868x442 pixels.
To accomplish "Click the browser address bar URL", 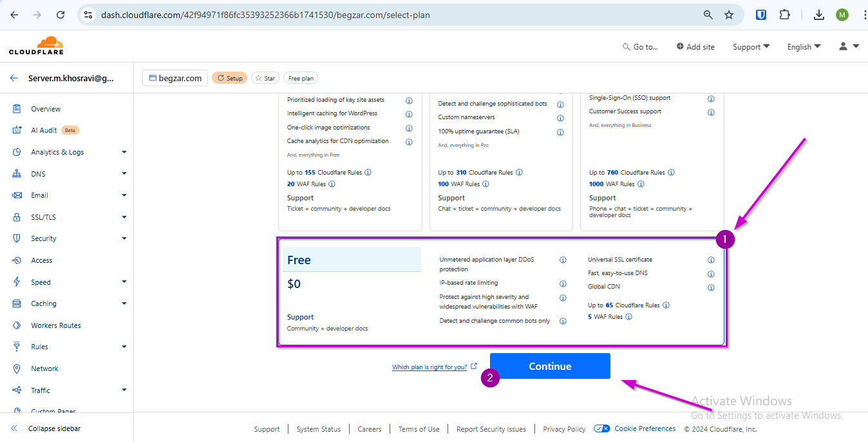I will [265, 15].
